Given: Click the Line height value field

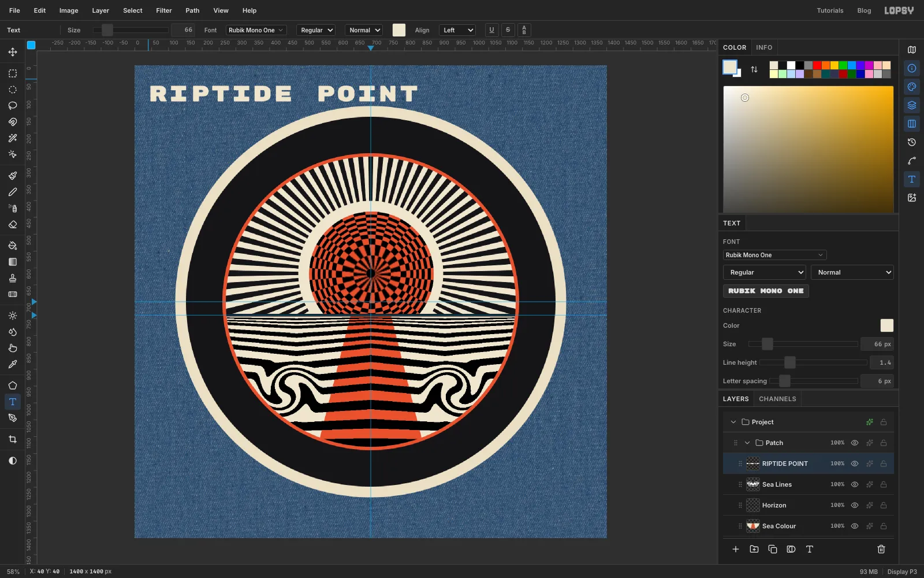Looking at the screenshot, I should tap(882, 362).
